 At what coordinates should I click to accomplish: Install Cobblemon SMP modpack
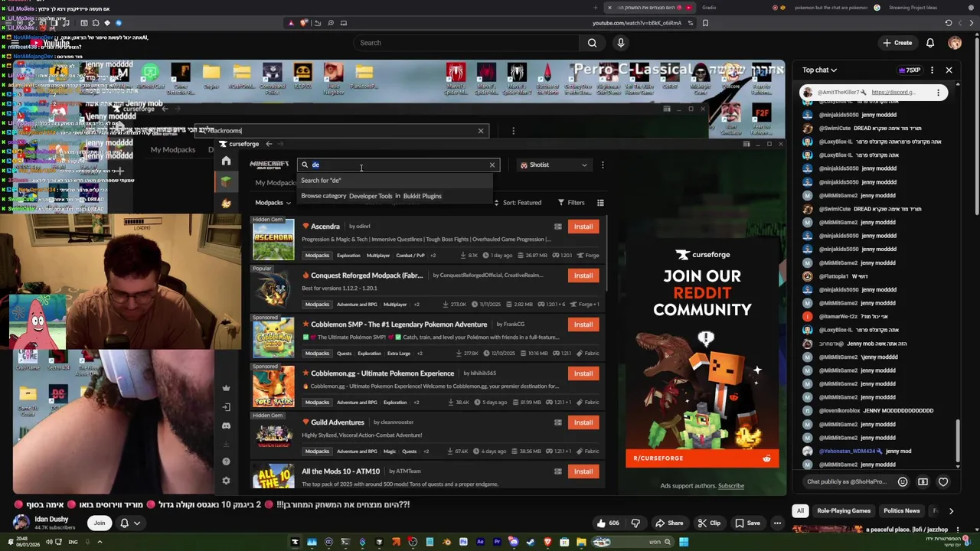tap(583, 324)
